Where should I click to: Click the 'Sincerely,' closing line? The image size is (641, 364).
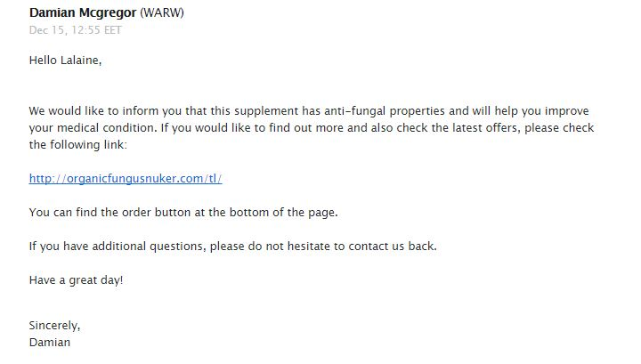point(55,326)
